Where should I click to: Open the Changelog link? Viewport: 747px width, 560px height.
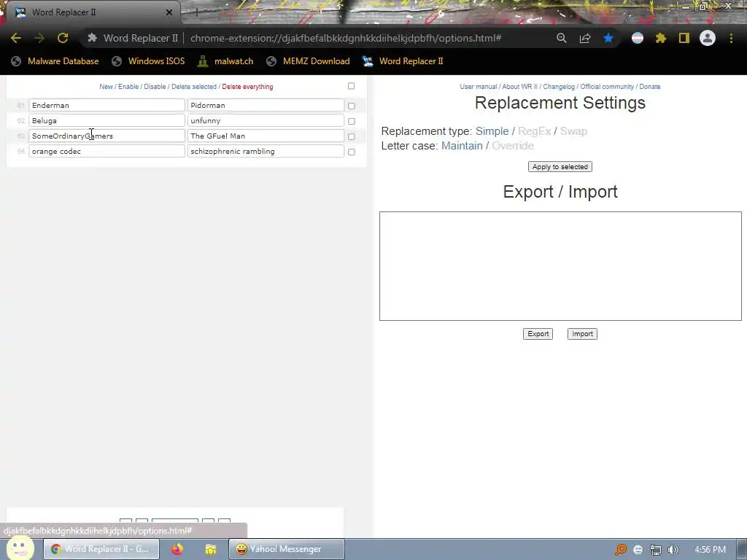pos(559,87)
